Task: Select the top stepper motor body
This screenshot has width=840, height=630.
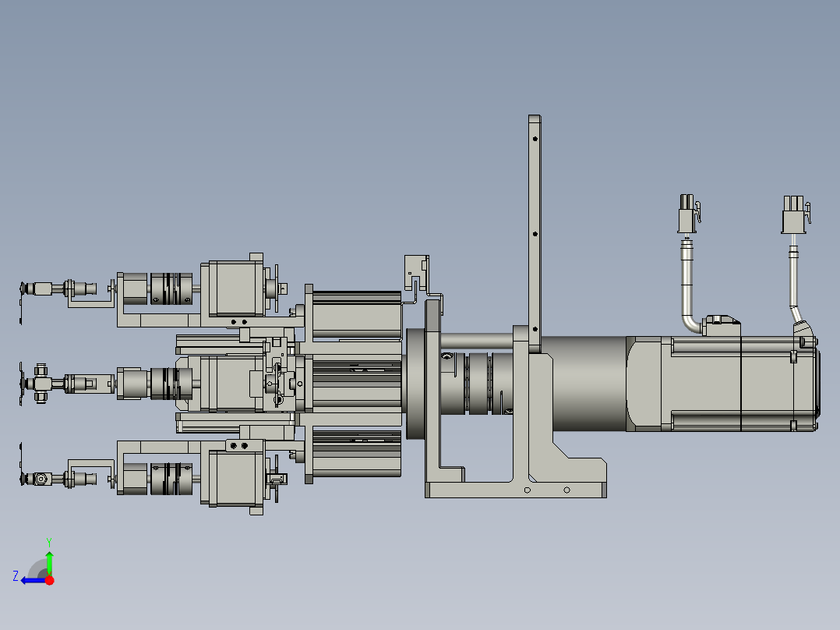Action: [x=235, y=289]
